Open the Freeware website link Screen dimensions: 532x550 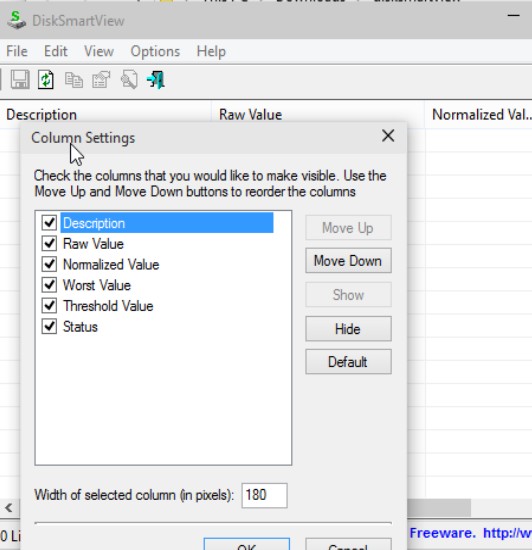471,533
